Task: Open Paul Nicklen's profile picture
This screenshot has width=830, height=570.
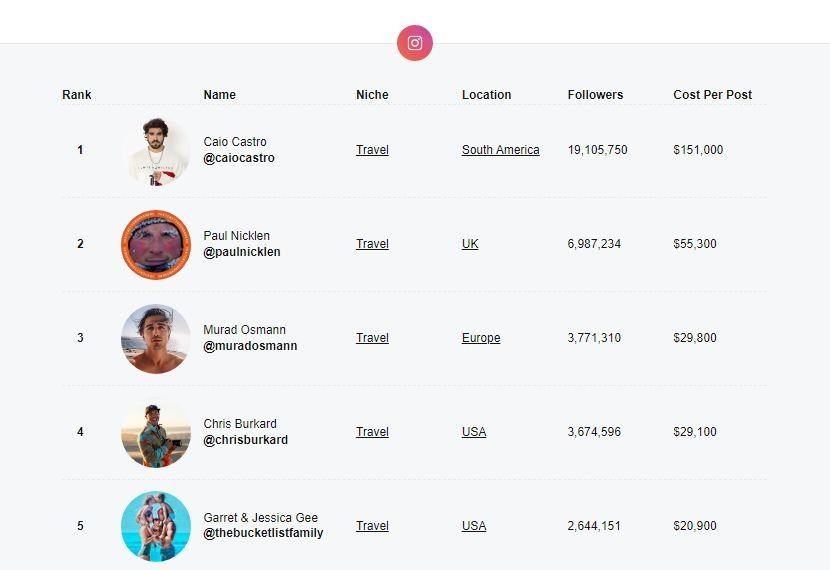Action: tap(156, 245)
